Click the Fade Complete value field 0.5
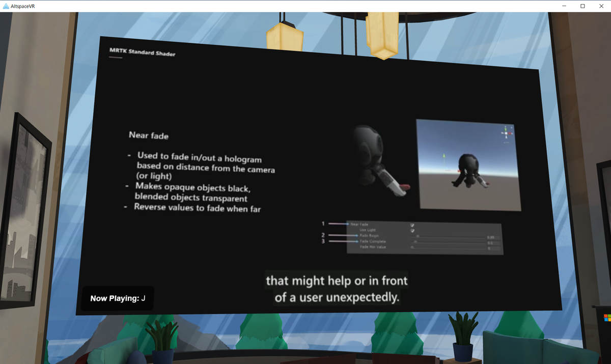The height and width of the screenshot is (364, 611). tap(493, 243)
